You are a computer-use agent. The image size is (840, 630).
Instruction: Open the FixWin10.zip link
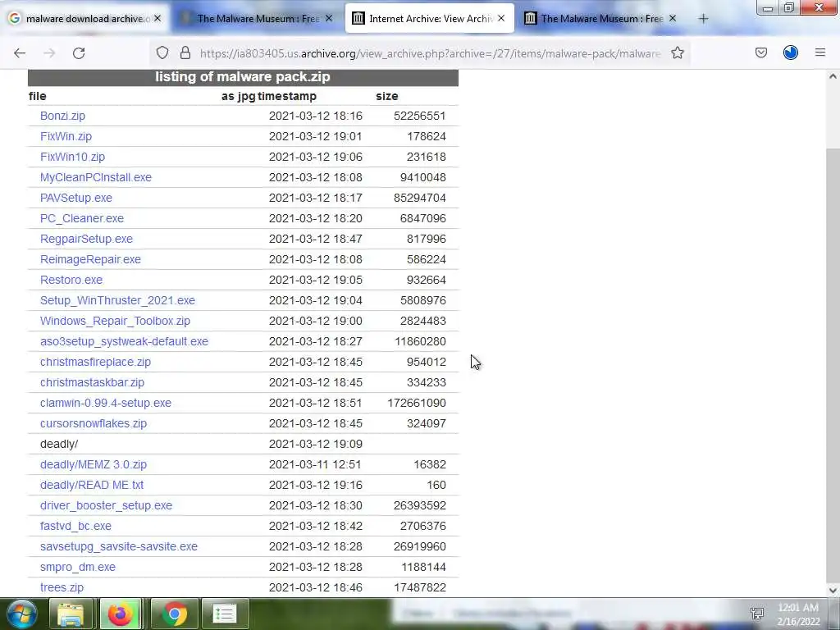72,157
